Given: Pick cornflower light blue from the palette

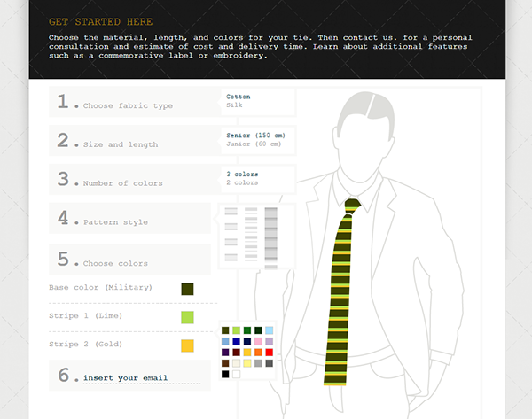Looking at the screenshot, I should (x=225, y=341).
